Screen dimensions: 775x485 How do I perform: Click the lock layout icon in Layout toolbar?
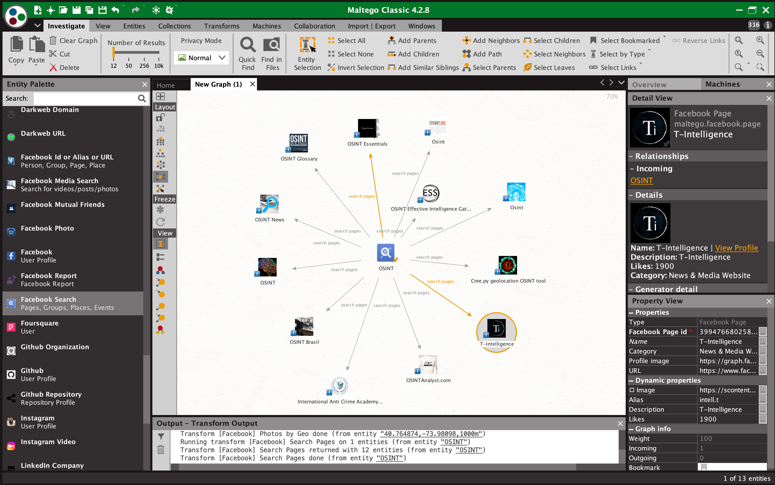[x=161, y=118]
